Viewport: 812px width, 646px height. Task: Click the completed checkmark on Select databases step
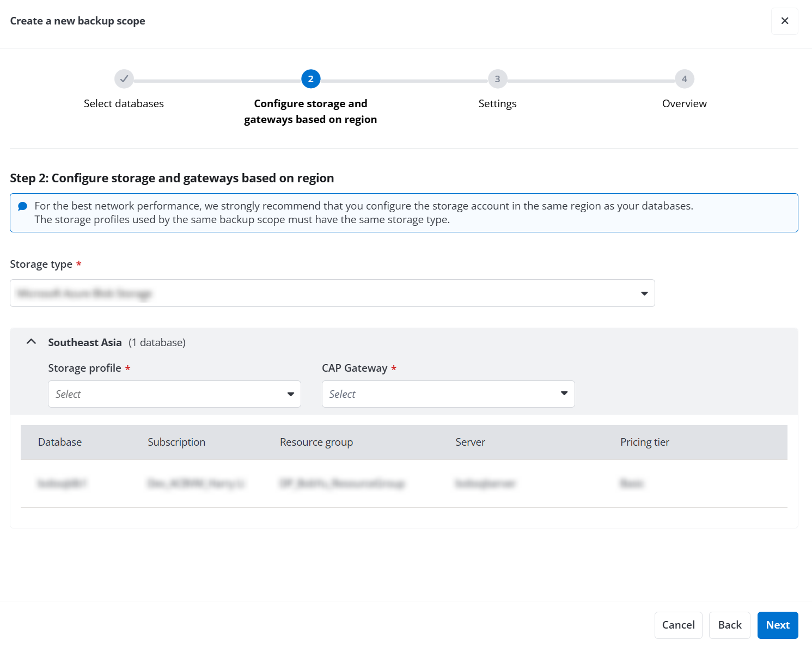(124, 78)
